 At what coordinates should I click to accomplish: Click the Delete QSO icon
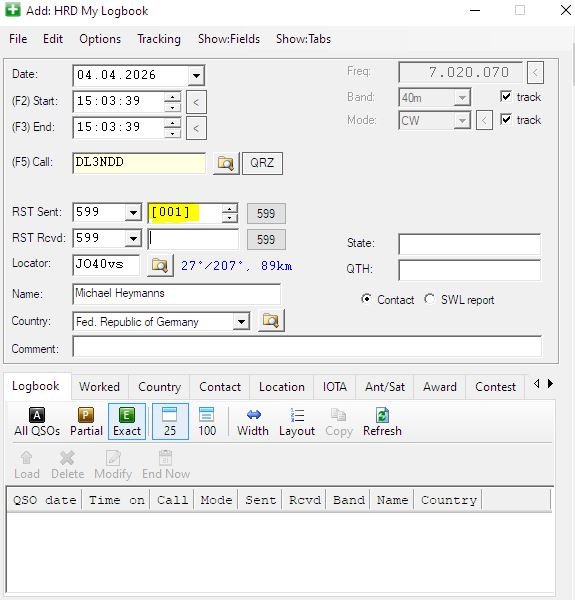point(67,465)
